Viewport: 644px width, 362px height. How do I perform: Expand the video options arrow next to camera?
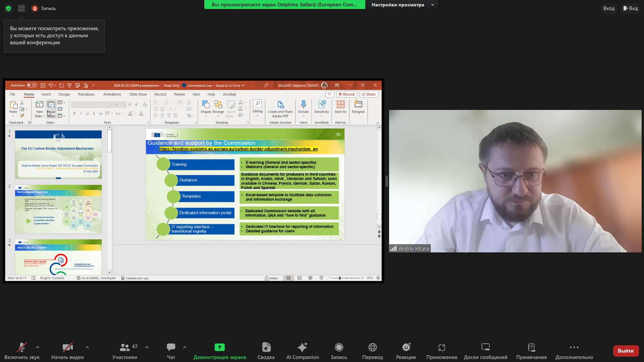point(87,347)
